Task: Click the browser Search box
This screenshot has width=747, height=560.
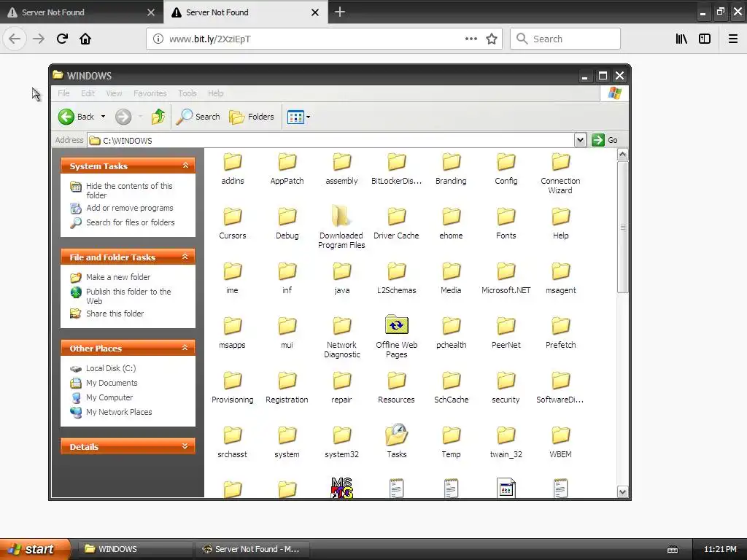Action: click(565, 39)
